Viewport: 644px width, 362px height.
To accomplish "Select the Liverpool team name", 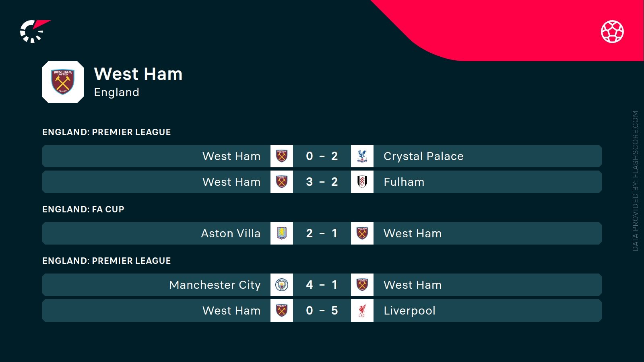I will 409,311.
